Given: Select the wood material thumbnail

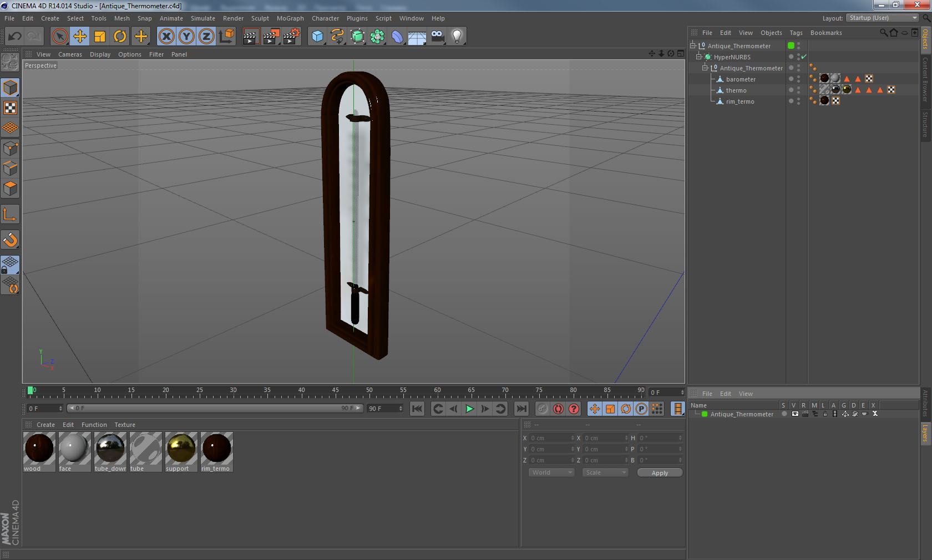Looking at the screenshot, I should (x=39, y=448).
